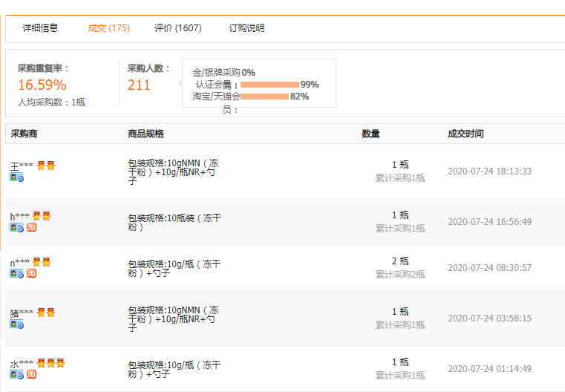Viewport: 565px width, 392px height.
Task: Click the 16.59% repeat purchase rate value
Action: 42,85
